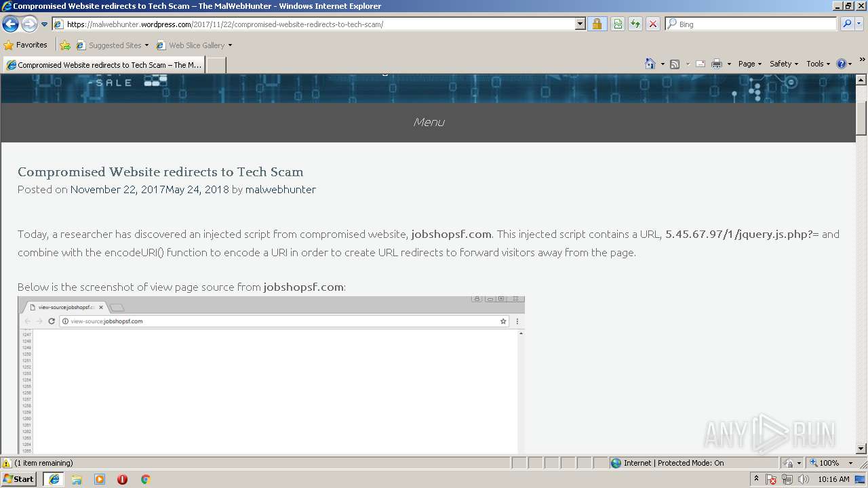Open search provider dropdown arrow

click(860, 24)
